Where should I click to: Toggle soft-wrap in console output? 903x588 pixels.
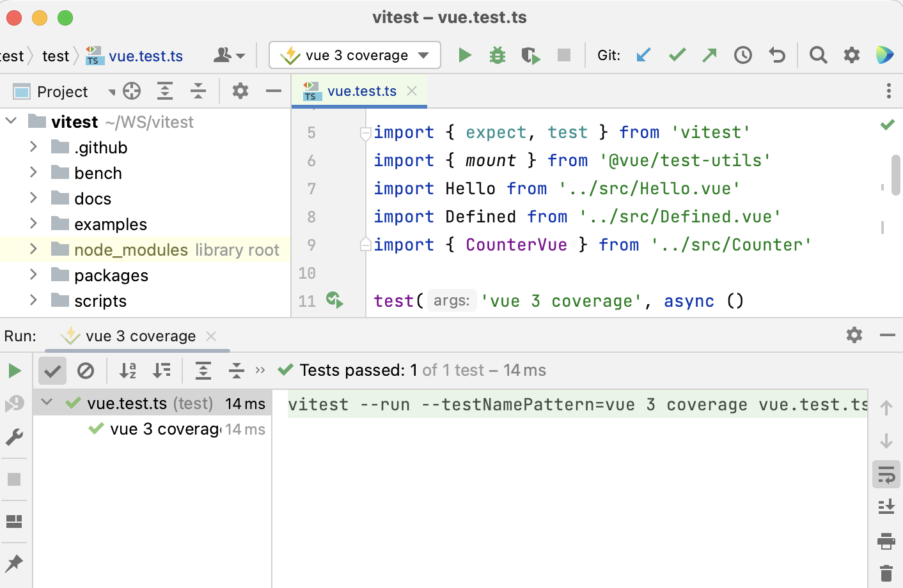tap(886, 475)
